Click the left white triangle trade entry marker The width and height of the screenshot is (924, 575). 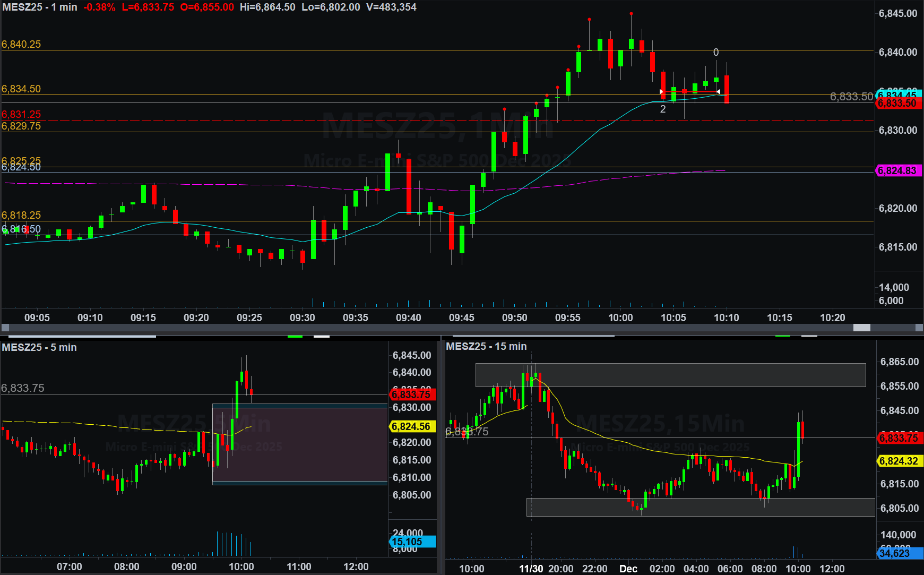[661, 92]
